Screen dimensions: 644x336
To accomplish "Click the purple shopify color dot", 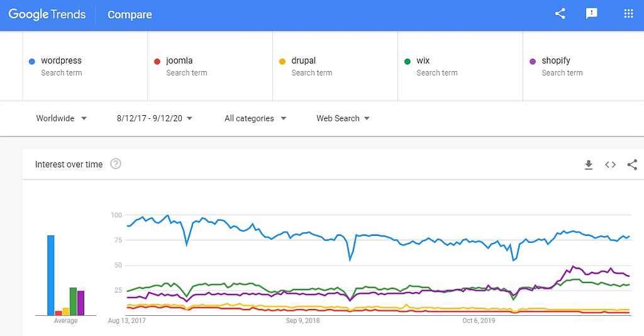I will click(x=533, y=61).
